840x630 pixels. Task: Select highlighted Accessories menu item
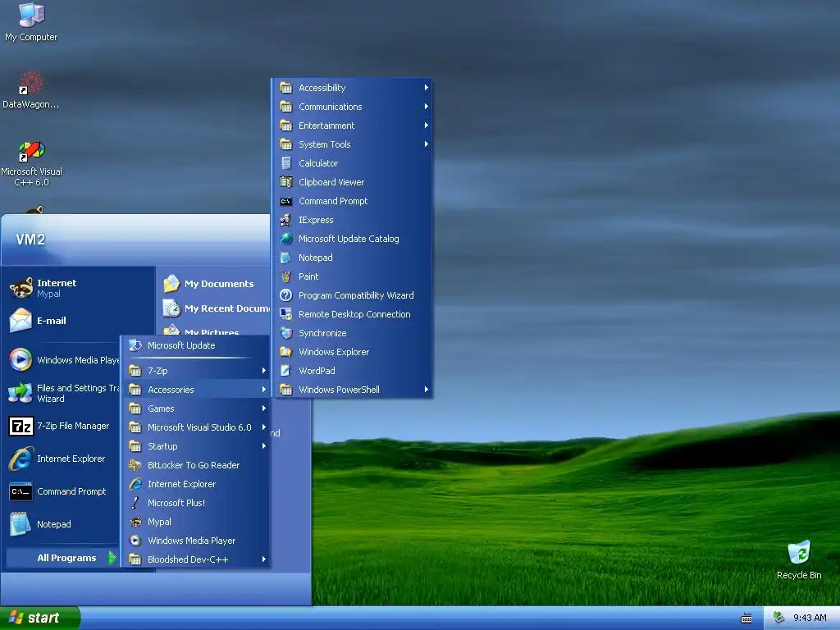195,390
